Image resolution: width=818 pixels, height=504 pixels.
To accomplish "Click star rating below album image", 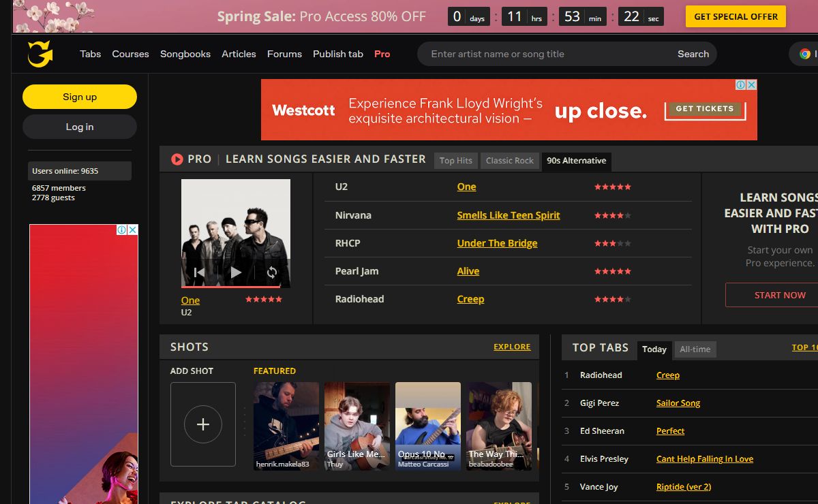I will pyautogui.click(x=264, y=299).
